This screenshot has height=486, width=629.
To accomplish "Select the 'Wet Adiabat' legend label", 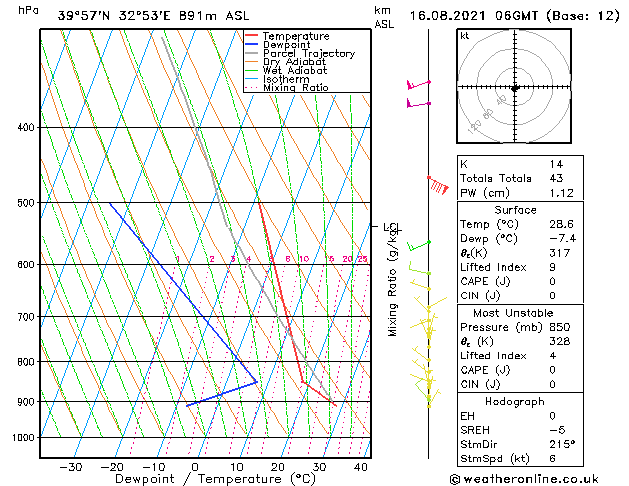I will coord(295,70).
